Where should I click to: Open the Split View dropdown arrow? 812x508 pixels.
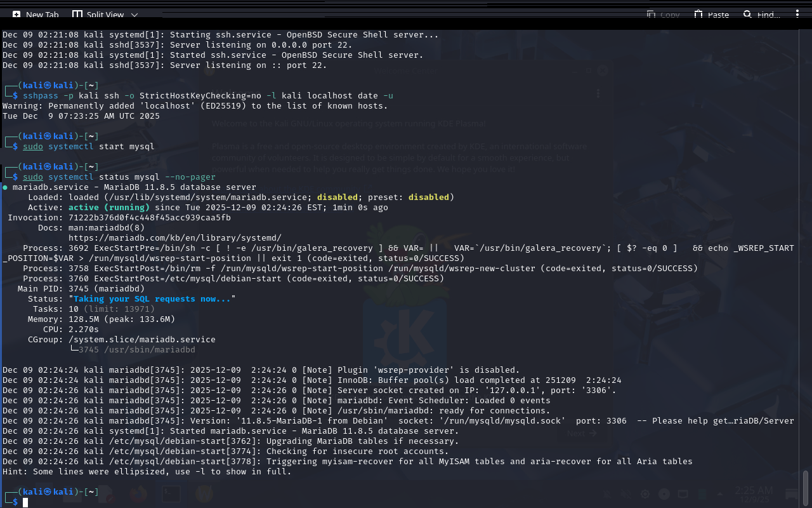point(134,15)
